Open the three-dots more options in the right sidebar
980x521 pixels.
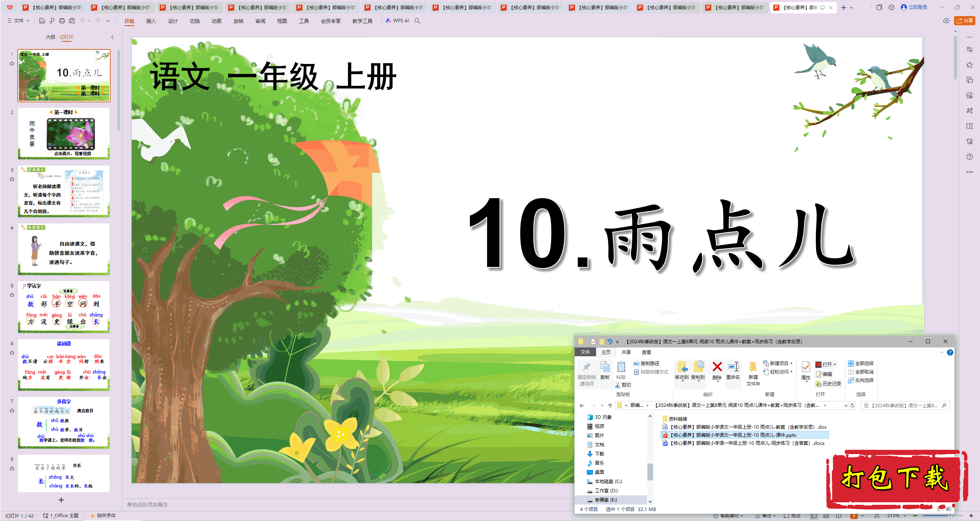[x=970, y=172]
